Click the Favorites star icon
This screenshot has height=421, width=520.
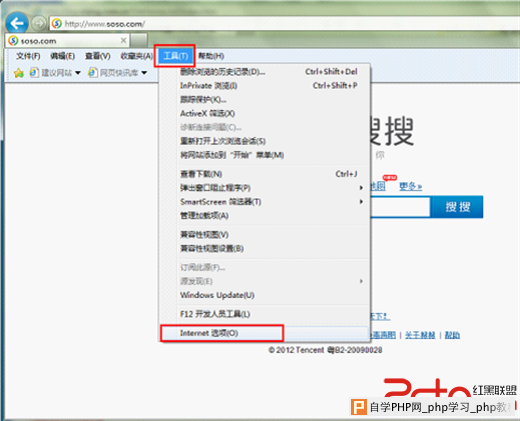[19, 73]
